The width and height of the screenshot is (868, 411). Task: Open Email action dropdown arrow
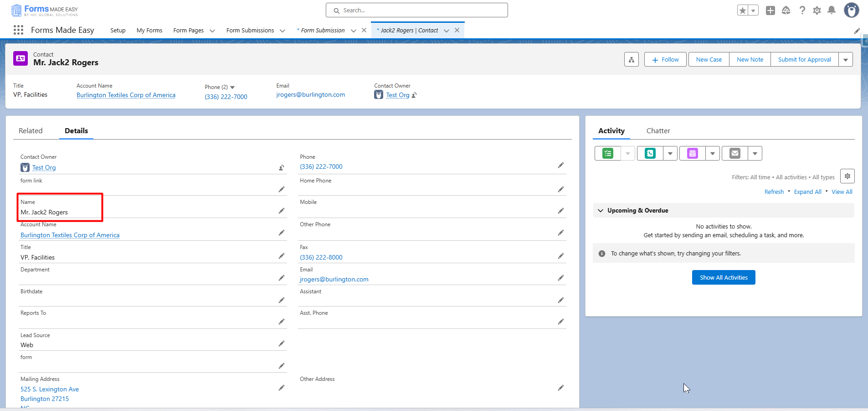pos(755,153)
